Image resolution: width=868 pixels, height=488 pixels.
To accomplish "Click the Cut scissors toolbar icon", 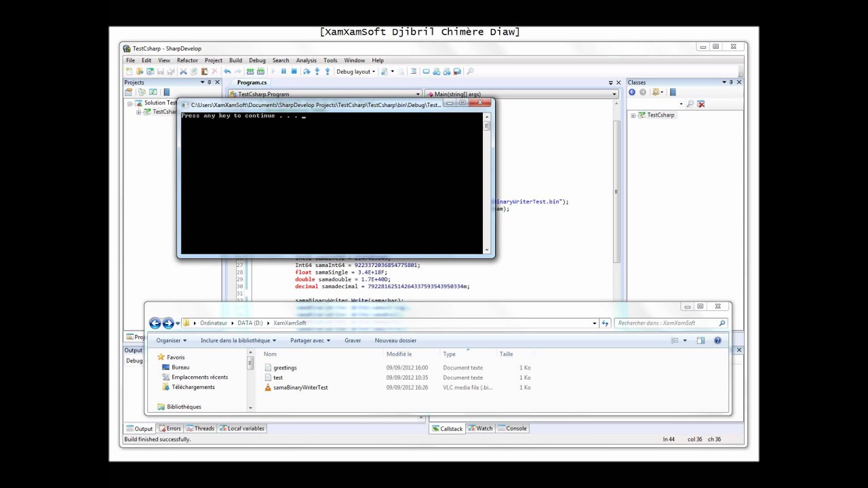I will tap(183, 71).
